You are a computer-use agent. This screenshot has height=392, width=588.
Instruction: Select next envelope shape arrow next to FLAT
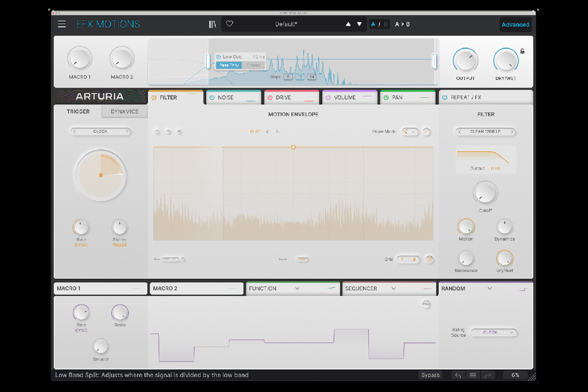(x=277, y=132)
